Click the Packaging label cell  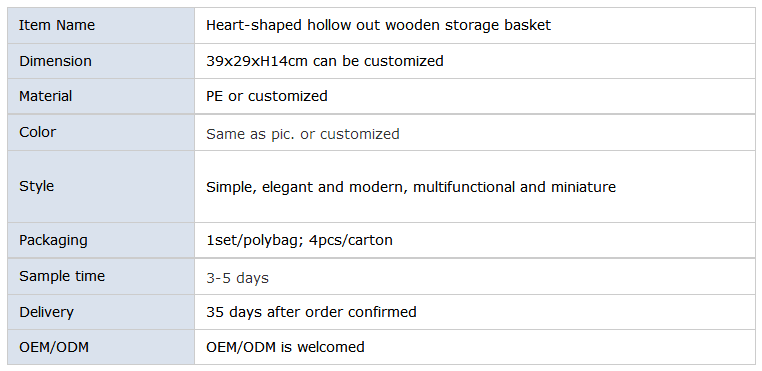coord(101,240)
